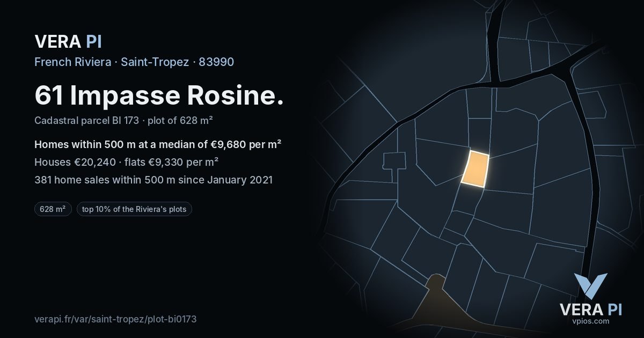Click the Houses €20,240 · flats €9,330 line
Screen dimensions: 644x338
click(x=126, y=162)
